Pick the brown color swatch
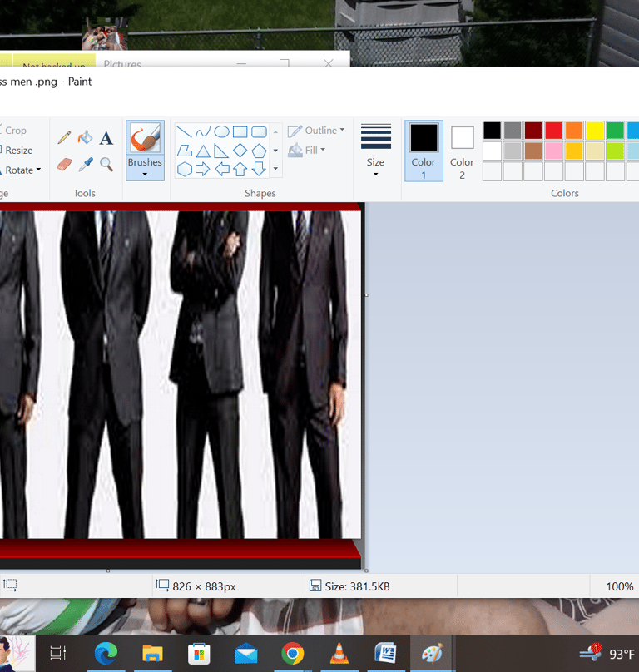The width and height of the screenshot is (639, 672). (x=533, y=151)
